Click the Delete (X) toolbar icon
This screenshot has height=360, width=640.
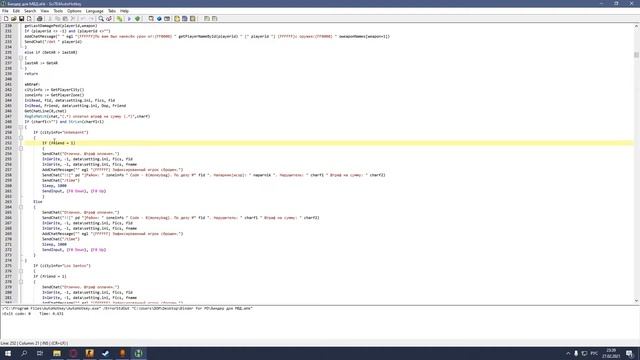pyautogui.click(x=73, y=18)
